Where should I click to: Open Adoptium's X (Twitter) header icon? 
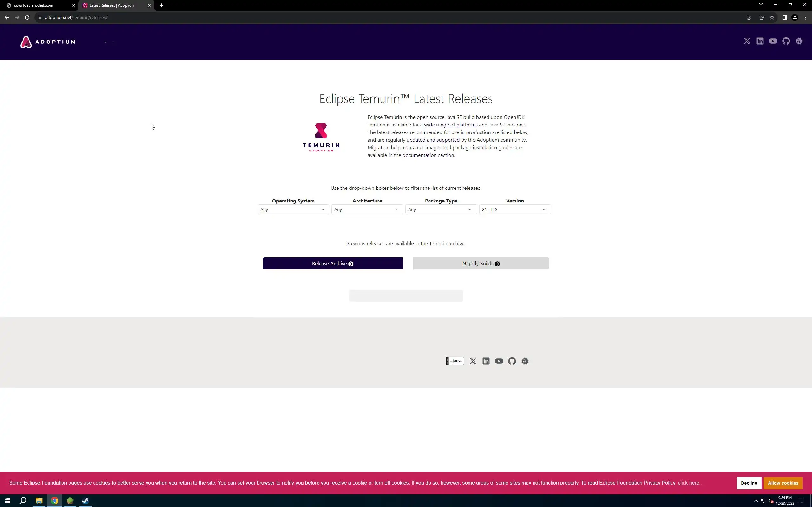click(747, 41)
